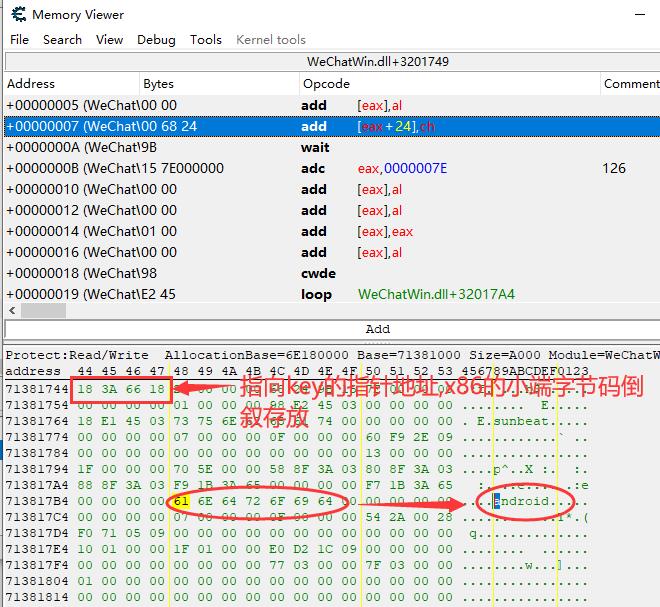Click the Cheat Engine logo icon
This screenshot has height=607, width=660.
pyautogui.click(x=18, y=14)
